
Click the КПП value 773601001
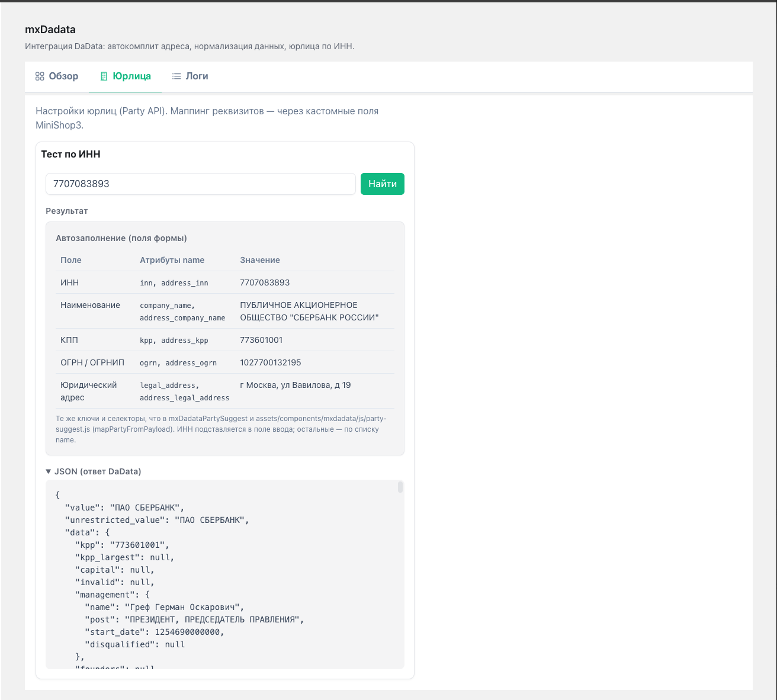tap(261, 340)
